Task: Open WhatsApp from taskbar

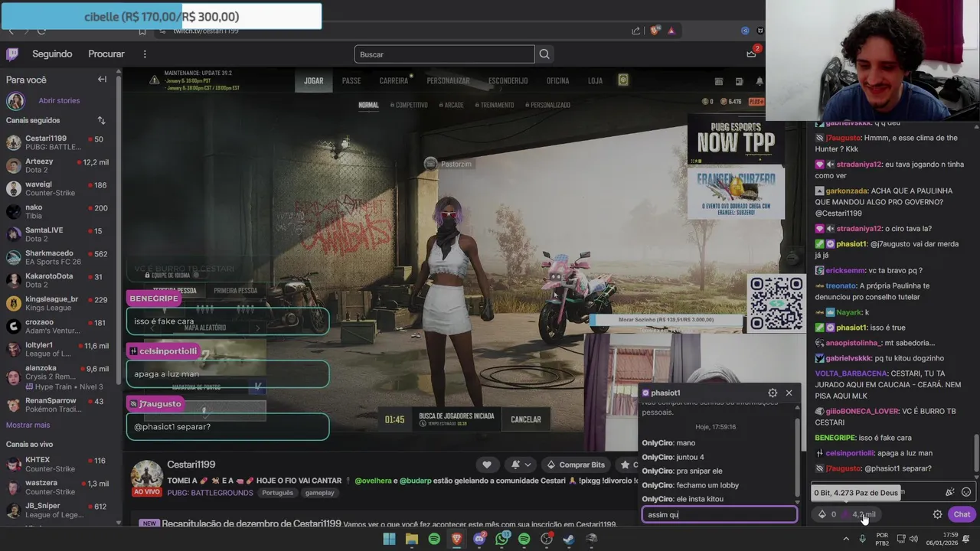Action: [502, 539]
